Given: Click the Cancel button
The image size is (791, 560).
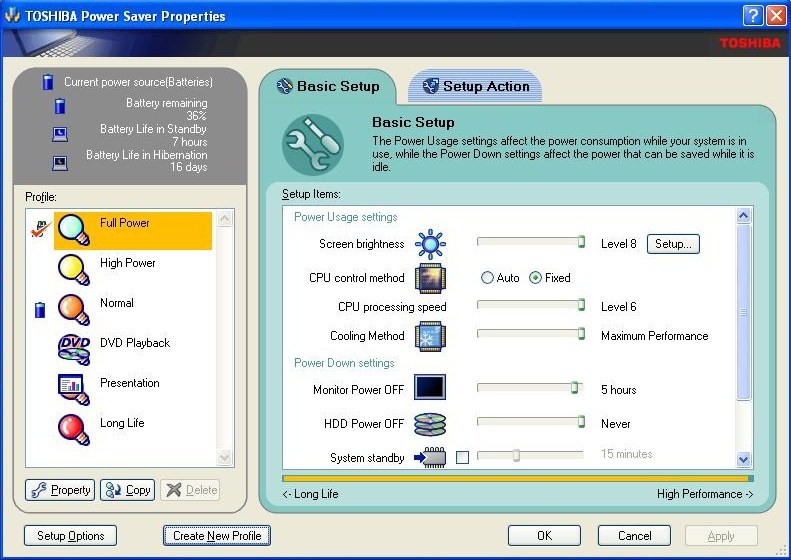Looking at the screenshot, I should click(635, 536).
